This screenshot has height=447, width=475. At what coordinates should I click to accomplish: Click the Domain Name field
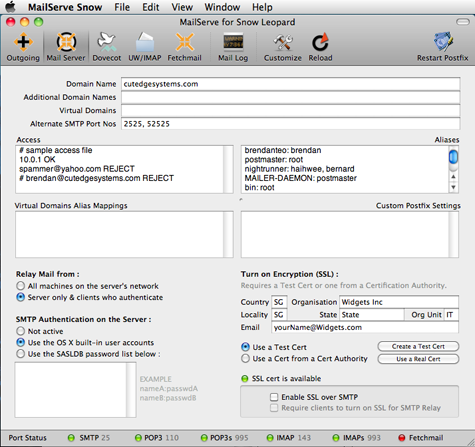(291, 84)
